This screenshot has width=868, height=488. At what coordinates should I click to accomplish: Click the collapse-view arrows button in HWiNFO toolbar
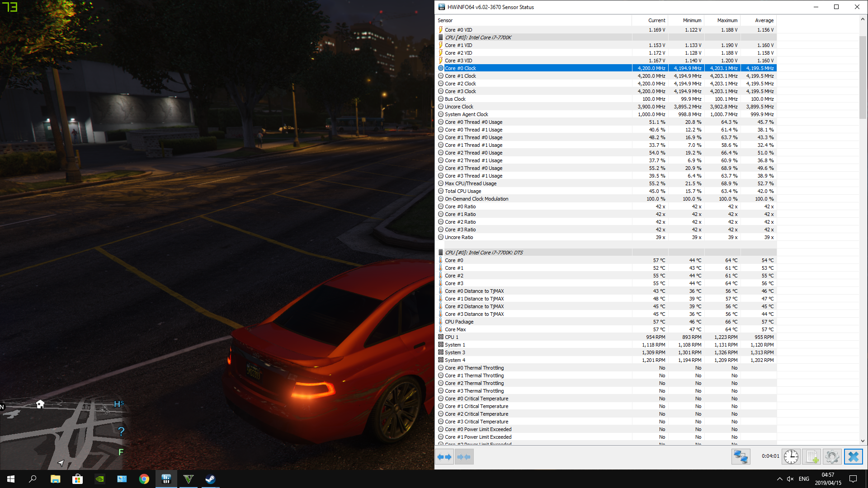click(x=464, y=457)
